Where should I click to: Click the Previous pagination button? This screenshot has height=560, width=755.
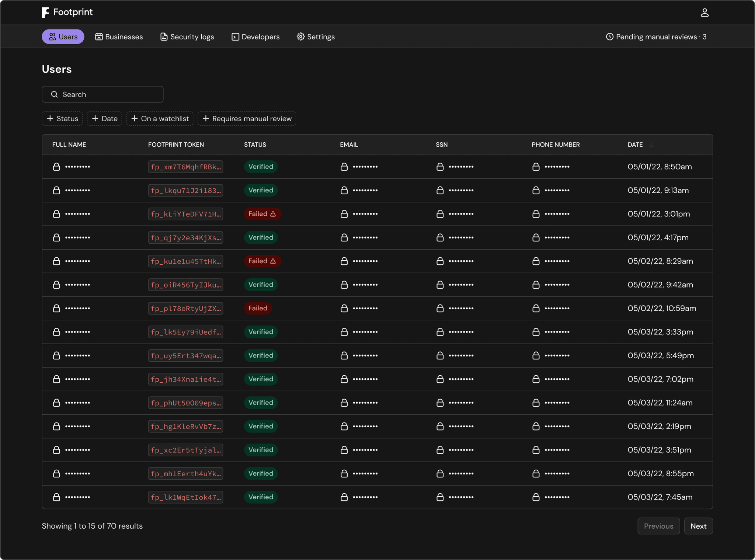pyautogui.click(x=658, y=526)
